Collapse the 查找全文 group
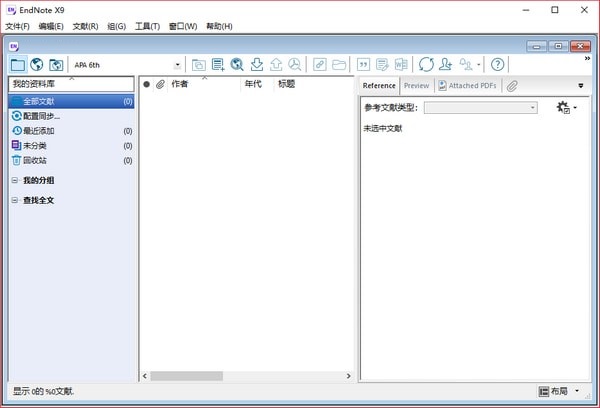This screenshot has height=408, width=600. [x=15, y=201]
